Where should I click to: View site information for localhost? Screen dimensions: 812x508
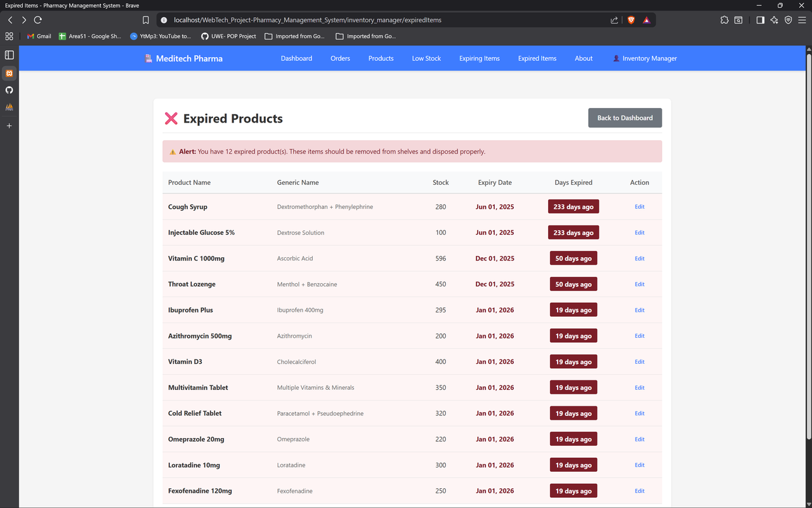click(164, 20)
